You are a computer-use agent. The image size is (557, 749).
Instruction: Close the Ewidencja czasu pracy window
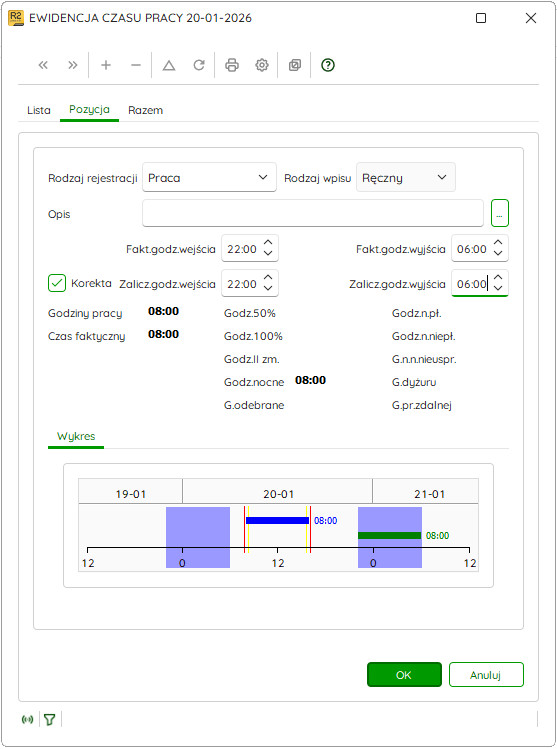[x=531, y=18]
